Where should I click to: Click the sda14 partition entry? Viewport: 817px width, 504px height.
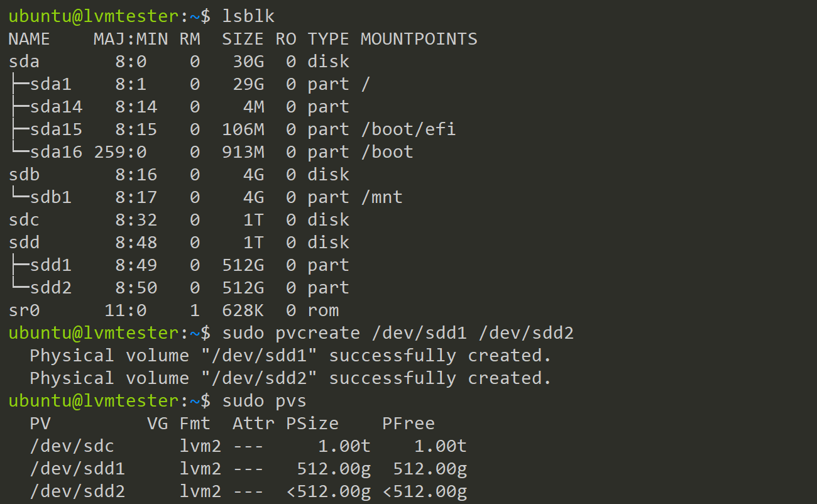[56, 107]
